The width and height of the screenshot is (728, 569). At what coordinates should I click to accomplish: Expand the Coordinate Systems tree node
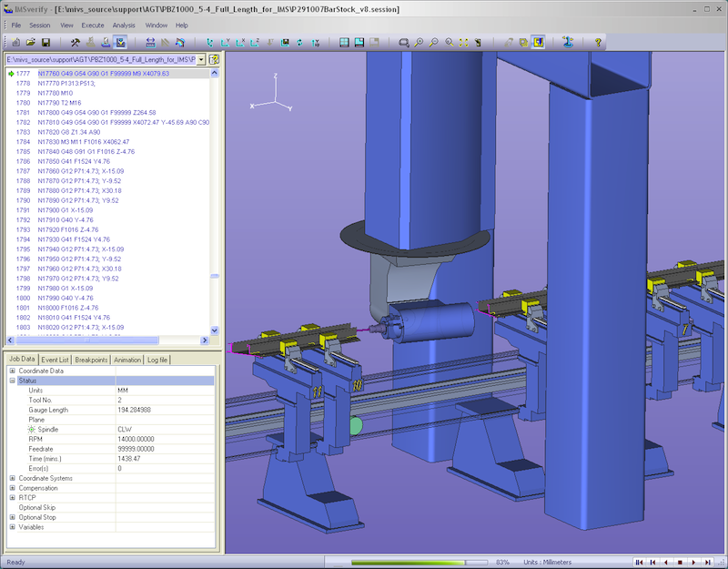click(12, 478)
